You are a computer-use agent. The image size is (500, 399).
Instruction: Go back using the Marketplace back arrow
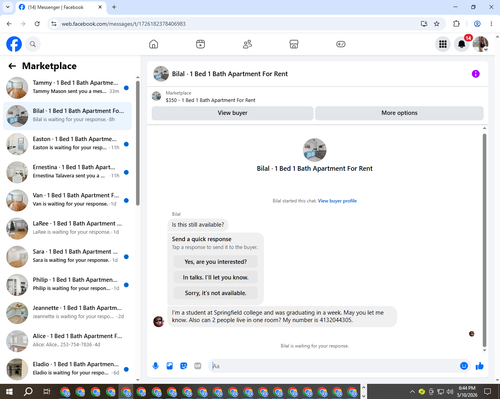click(12, 66)
